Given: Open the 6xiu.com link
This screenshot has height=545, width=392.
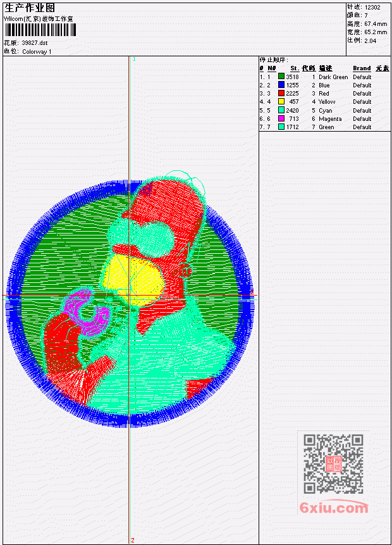Looking at the screenshot, I should click(334, 508).
